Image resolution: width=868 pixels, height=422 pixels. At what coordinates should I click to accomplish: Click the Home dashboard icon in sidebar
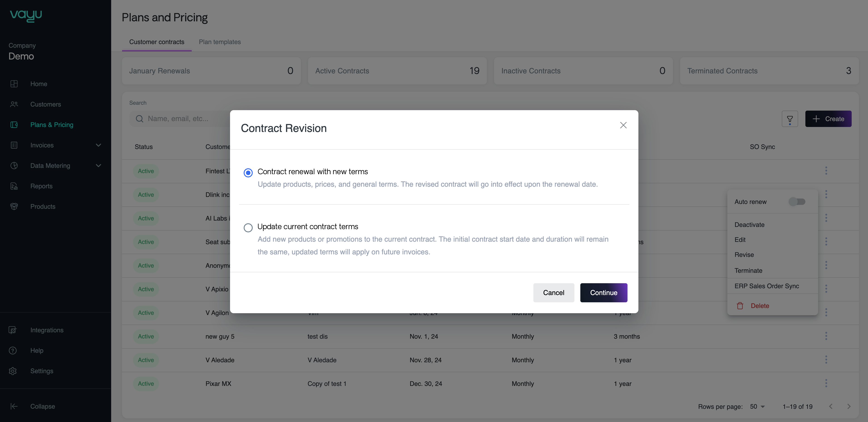point(14,84)
